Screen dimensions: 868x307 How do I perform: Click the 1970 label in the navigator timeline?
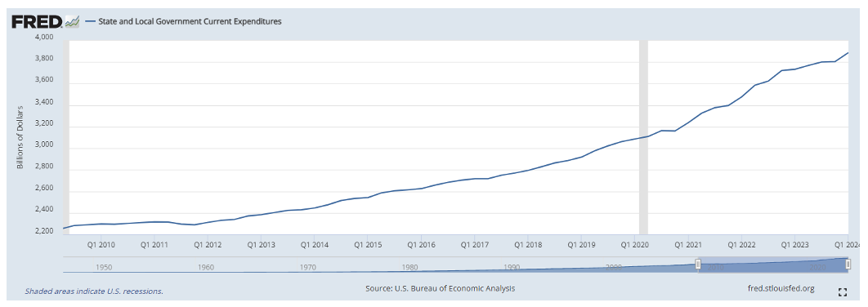click(308, 267)
